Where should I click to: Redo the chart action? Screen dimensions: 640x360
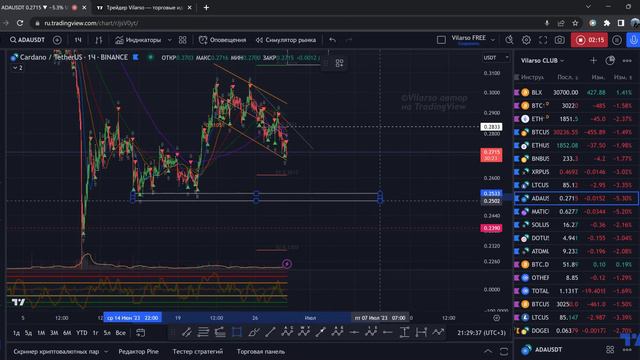[x=349, y=40]
